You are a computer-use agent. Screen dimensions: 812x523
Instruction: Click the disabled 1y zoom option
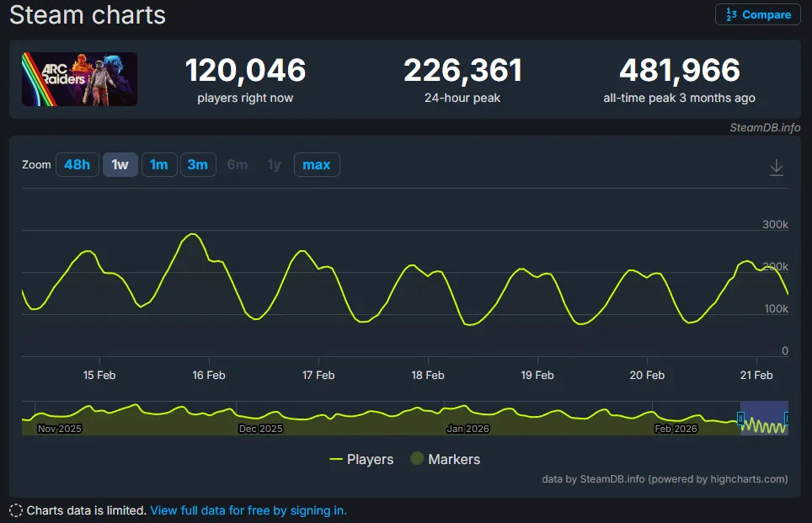pyautogui.click(x=274, y=165)
